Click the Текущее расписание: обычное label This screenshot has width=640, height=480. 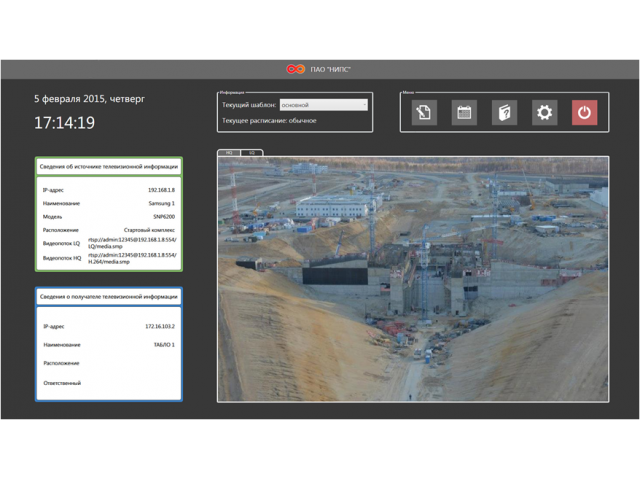pos(269,121)
